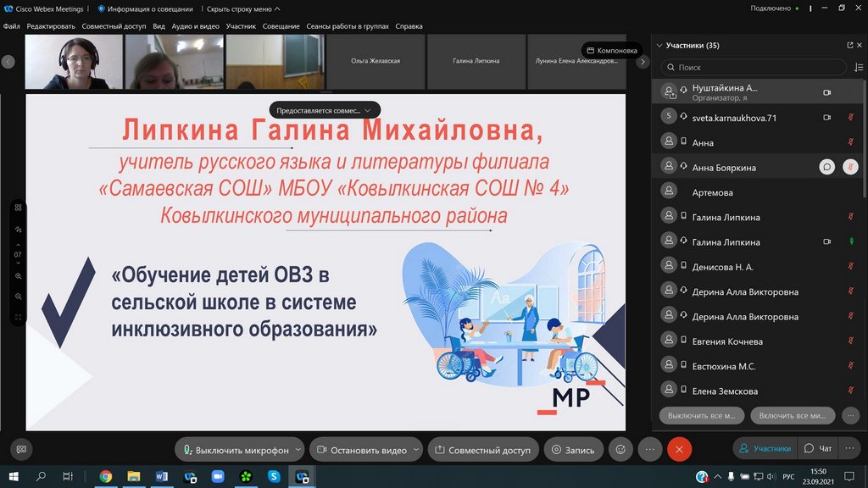Unmute Анна Бояркина using her microphone icon
868x488 pixels.
tap(849, 168)
